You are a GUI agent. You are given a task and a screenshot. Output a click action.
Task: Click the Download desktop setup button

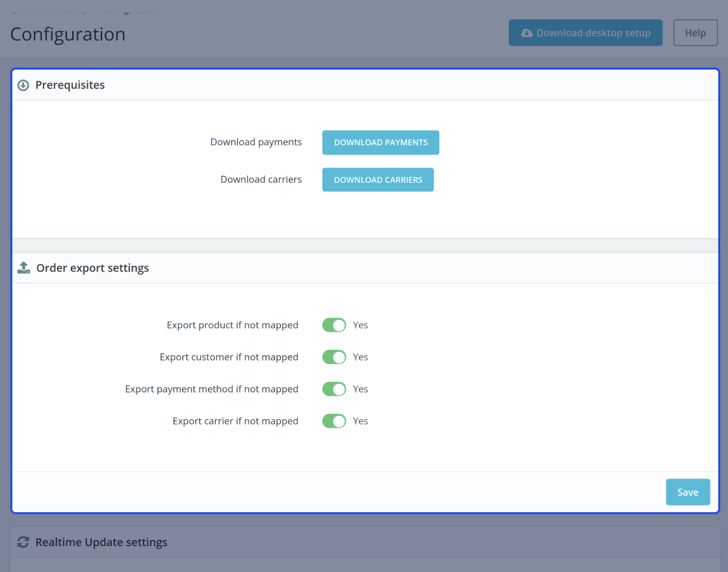[x=586, y=33]
